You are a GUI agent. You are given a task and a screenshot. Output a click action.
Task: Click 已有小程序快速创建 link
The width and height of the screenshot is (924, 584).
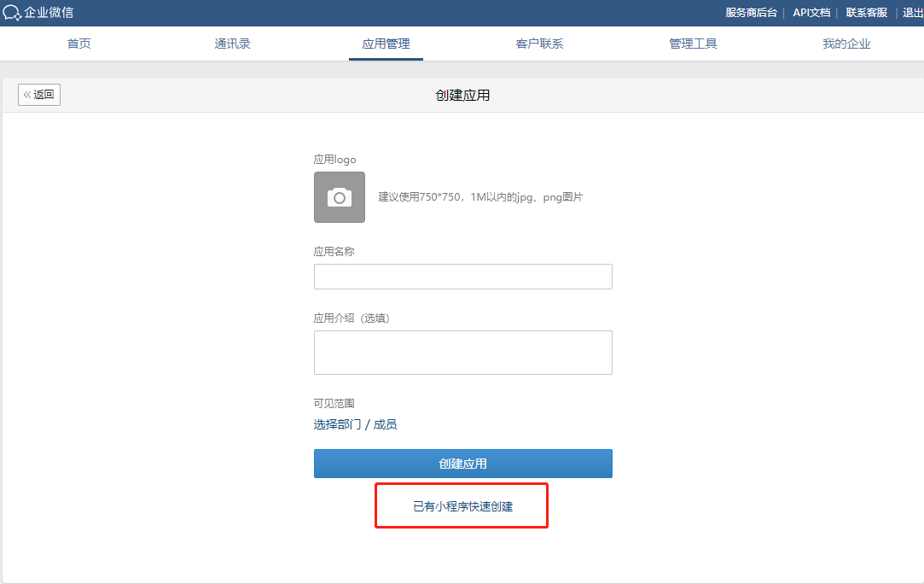[x=462, y=506]
